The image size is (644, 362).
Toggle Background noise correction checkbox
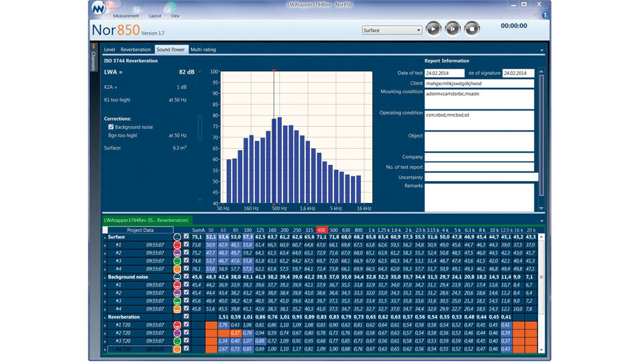pyautogui.click(x=111, y=127)
